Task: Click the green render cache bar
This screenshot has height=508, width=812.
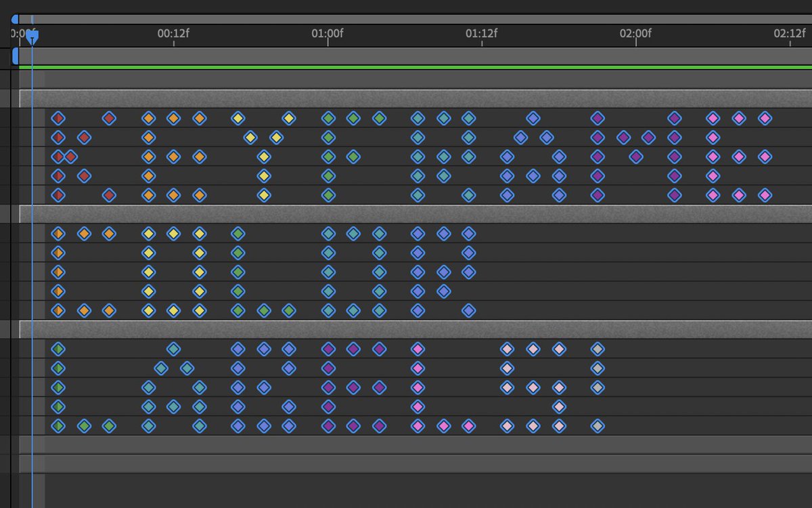Action: [x=415, y=68]
